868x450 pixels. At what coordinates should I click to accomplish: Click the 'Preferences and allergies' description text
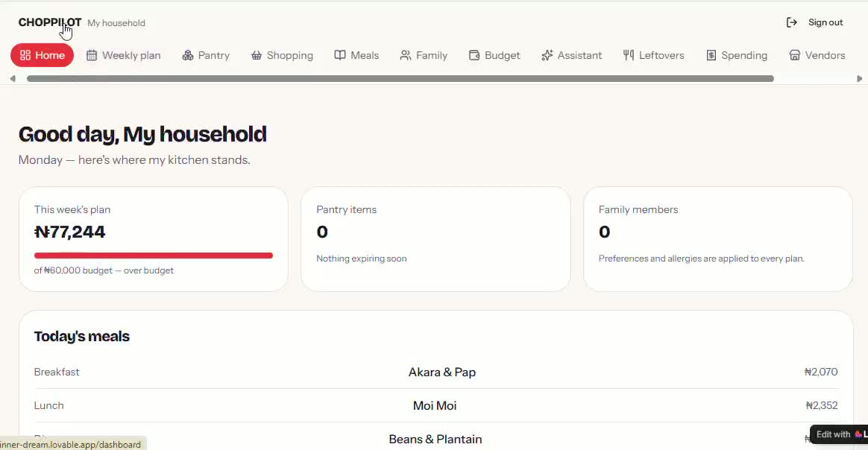pyautogui.click(x=702, y=259)
